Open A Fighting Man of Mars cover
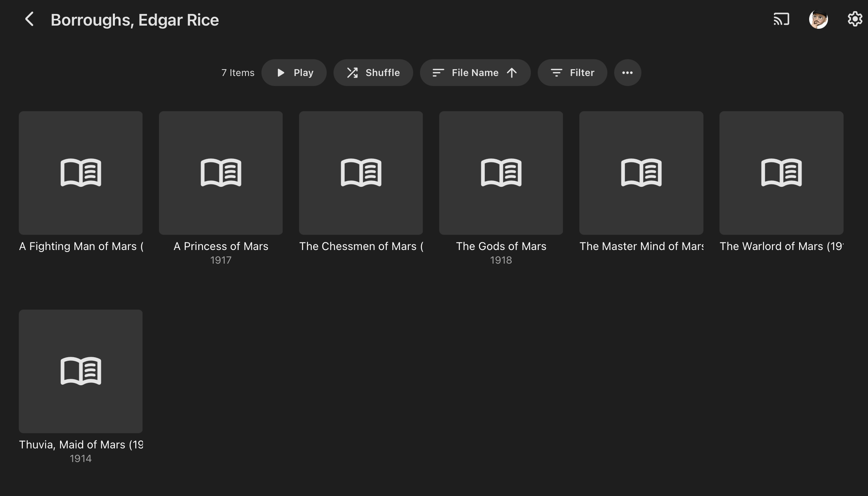 coord(80,173)
